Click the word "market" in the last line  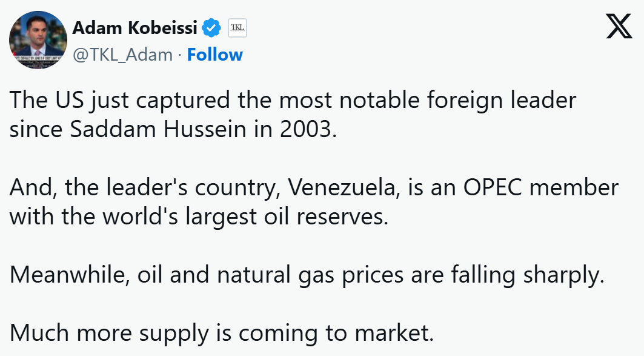click(393, 333)
